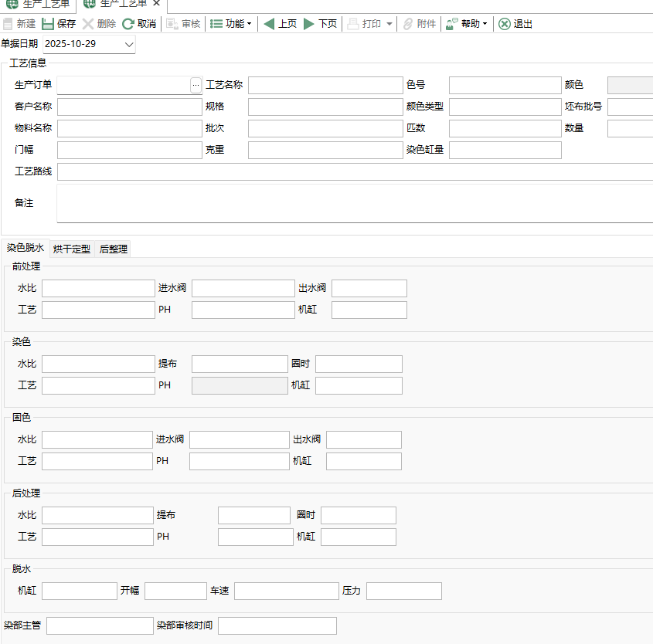Open the 功能 dropdown menu
653x644 pixels.
coord(231,24)
